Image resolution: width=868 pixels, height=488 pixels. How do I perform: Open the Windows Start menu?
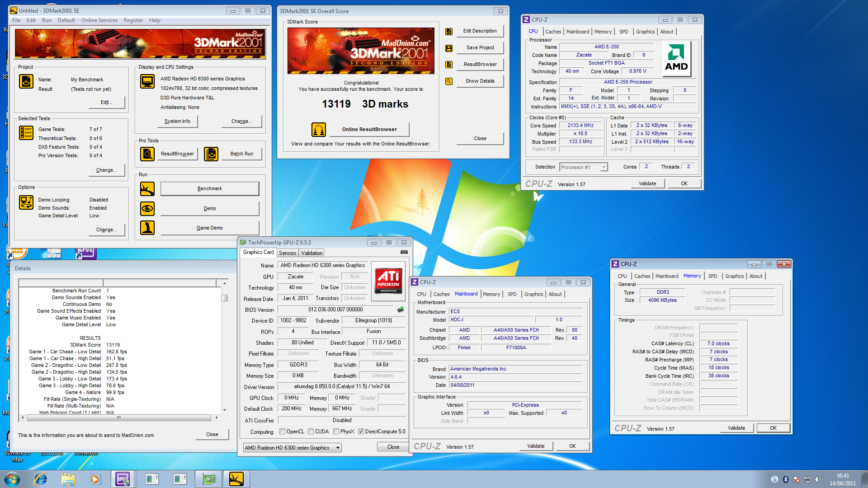point(12,479)
